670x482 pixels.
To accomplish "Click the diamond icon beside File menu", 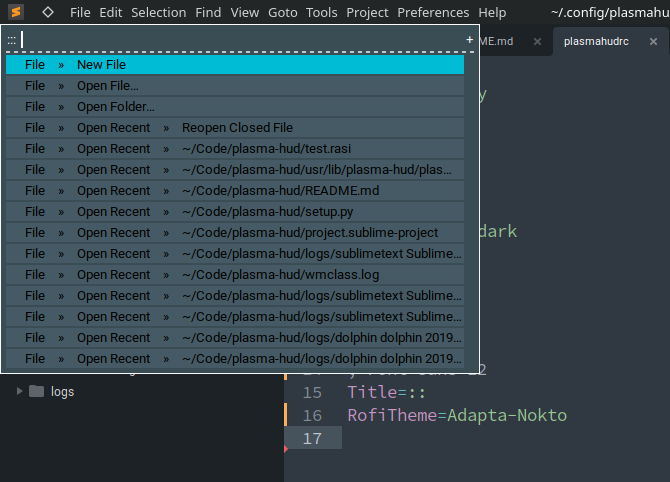I will pos(48,12).
